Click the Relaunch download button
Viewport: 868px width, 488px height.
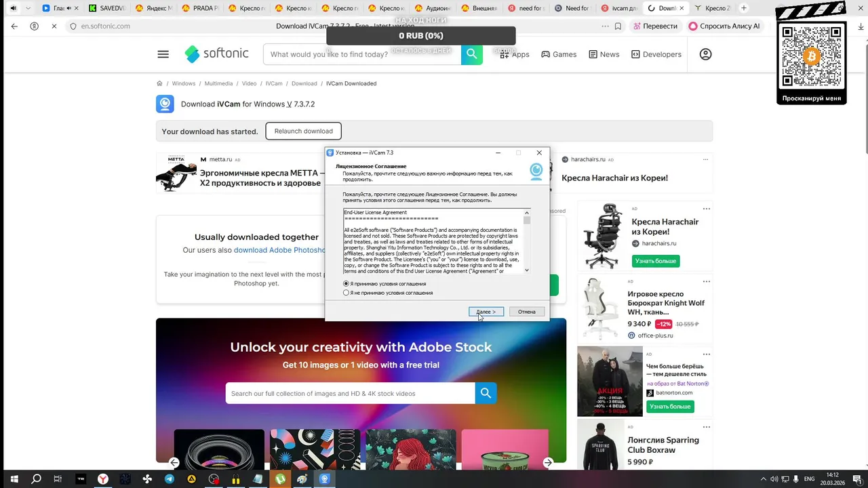coord(303,131)
